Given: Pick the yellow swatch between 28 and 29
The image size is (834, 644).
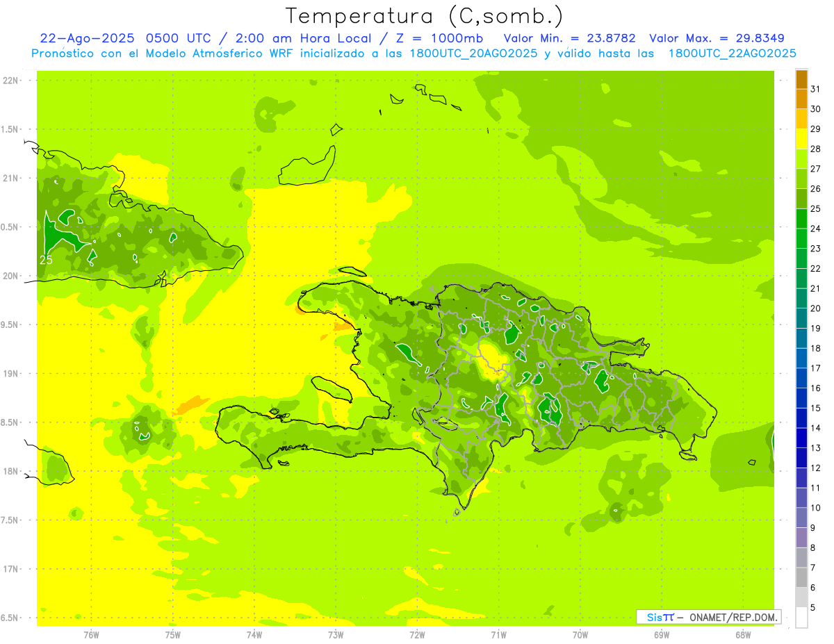Looking at the screenshot, I should click(801, 139).
